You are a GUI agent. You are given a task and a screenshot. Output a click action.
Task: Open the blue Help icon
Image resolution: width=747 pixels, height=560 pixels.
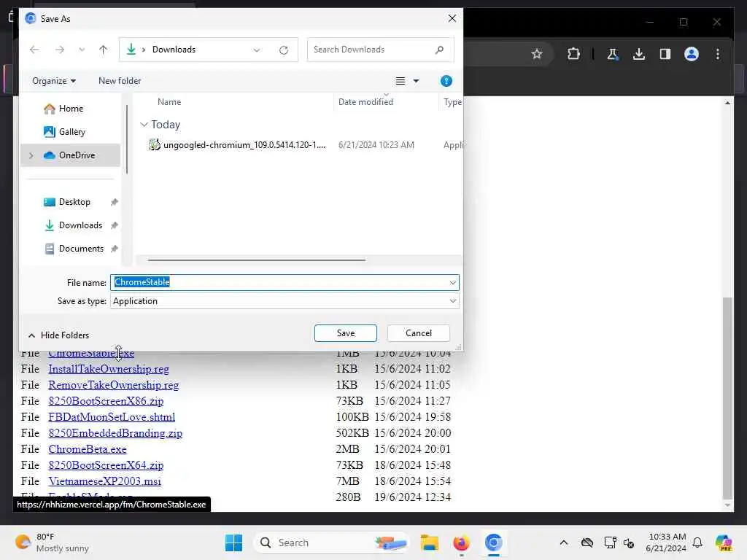(446, 81)
